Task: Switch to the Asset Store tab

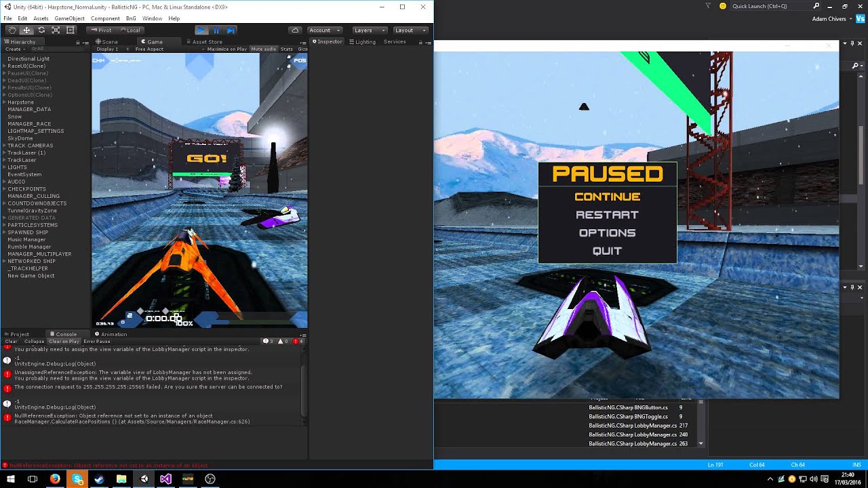Action: coord(204,42)
